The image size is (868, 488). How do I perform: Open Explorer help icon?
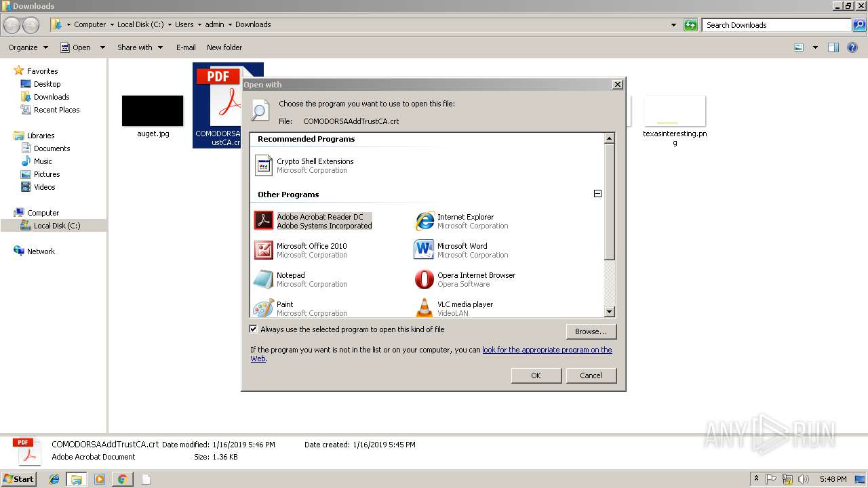(x=852, y=47)
